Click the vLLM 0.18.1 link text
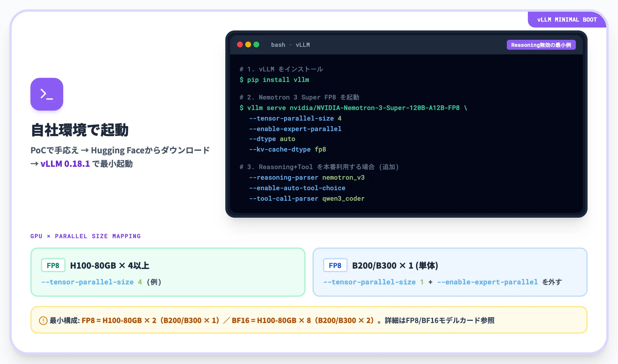 (65, 164)
